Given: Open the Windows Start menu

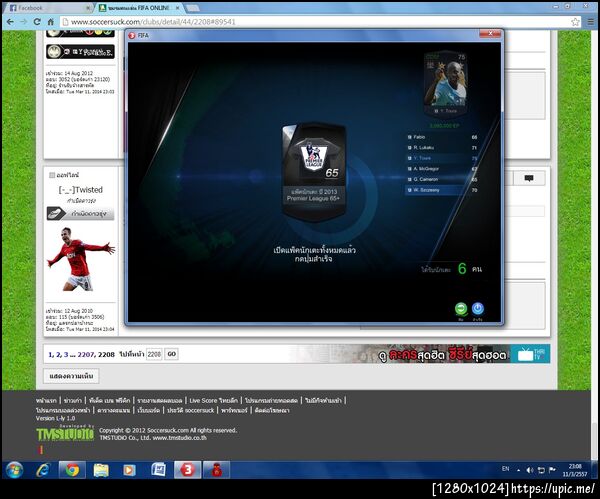Looking at the screenshot, I should [x=15, y=470].
